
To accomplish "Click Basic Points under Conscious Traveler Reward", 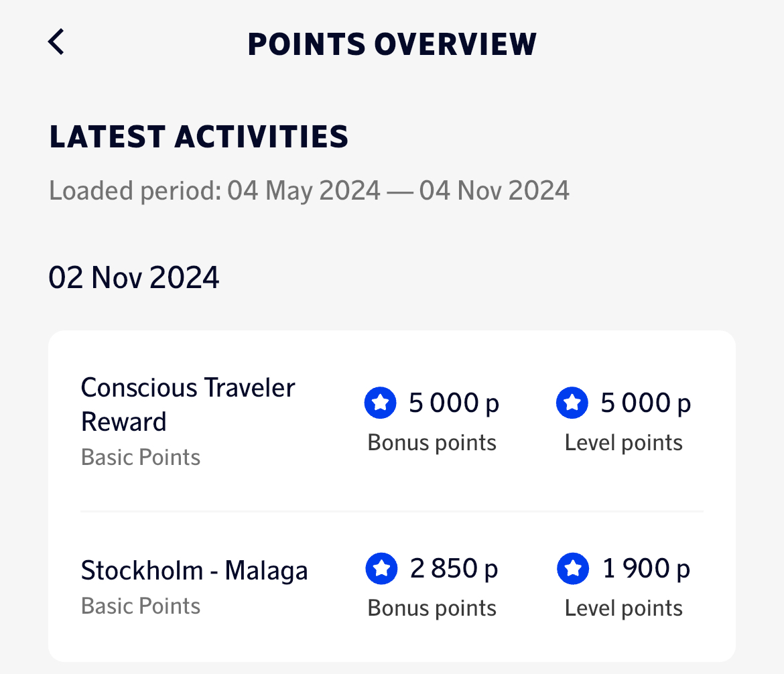I will click(141, 458).
